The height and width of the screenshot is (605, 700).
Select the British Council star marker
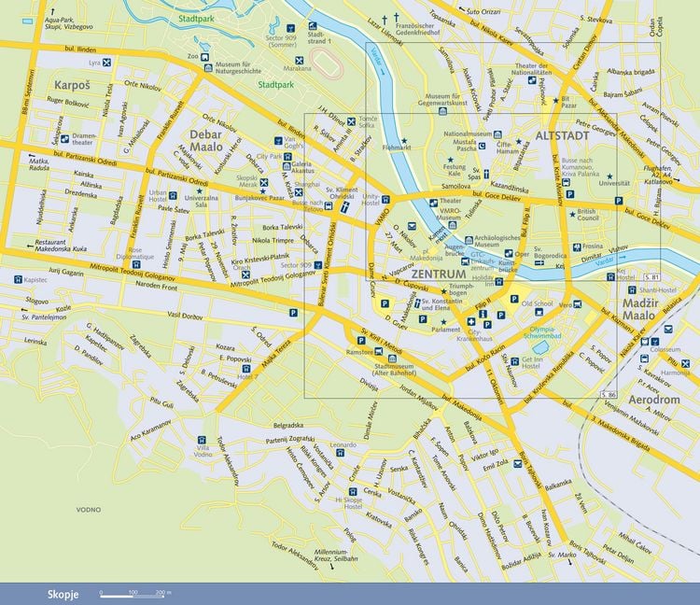click(x=572, y=215)
